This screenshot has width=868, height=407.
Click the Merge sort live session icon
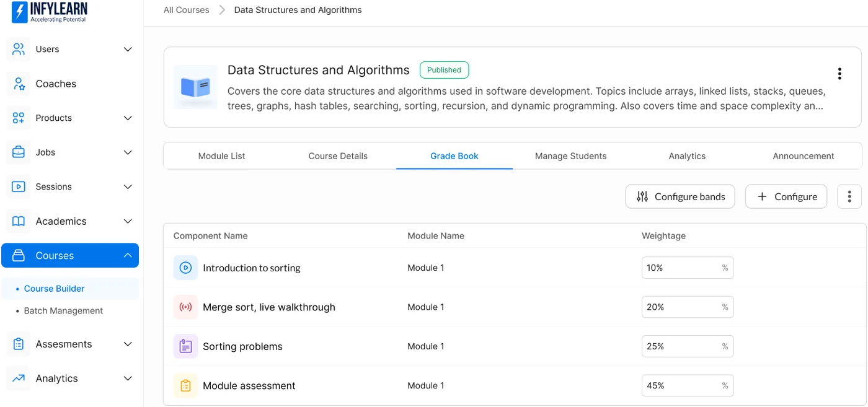tap(185, 307)
